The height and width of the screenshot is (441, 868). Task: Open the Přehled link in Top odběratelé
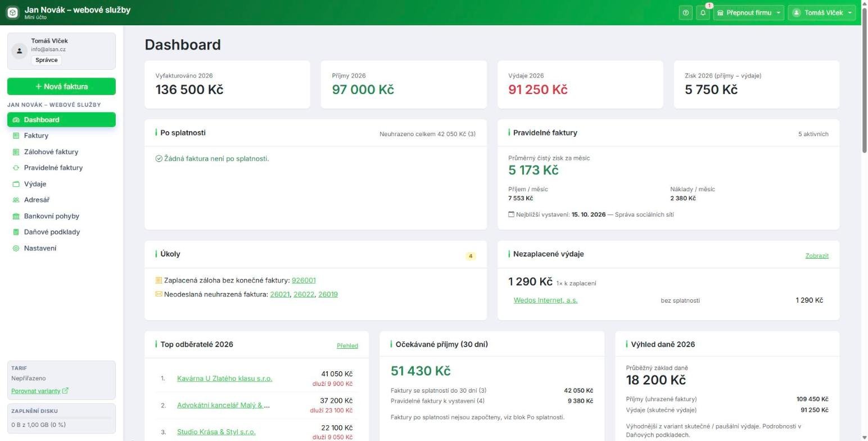click(347, 345)
